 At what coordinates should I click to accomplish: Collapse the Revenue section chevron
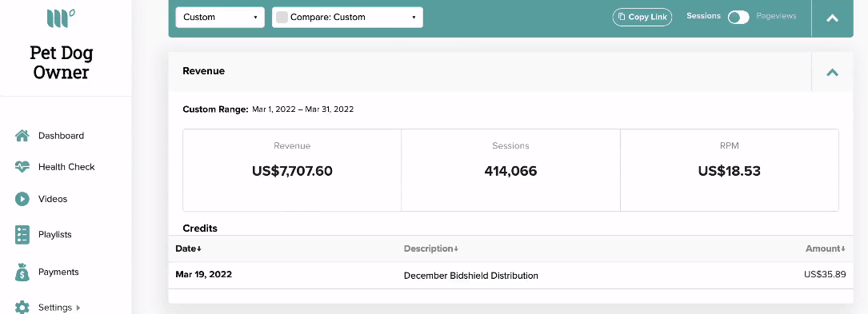coord(832,72)
